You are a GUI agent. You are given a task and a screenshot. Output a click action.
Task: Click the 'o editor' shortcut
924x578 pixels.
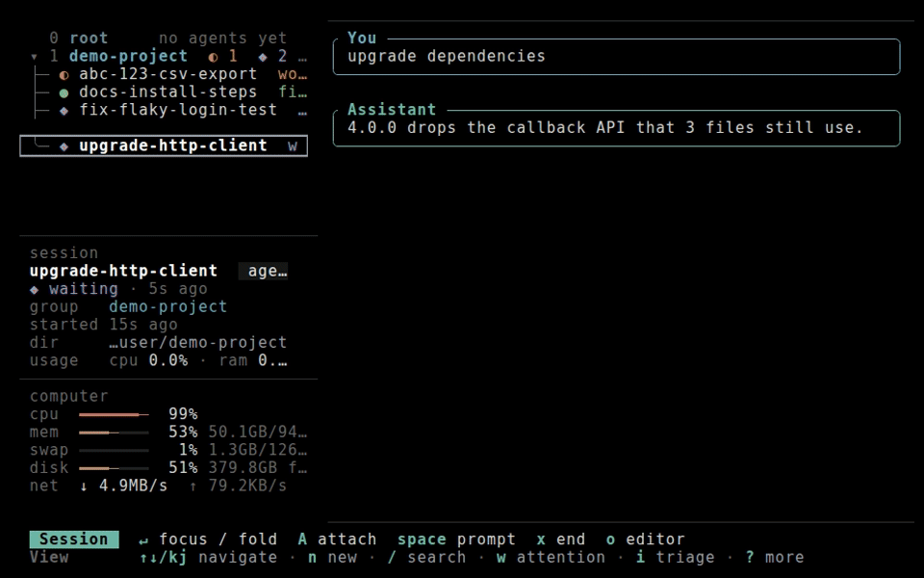[x=645, y=539]
